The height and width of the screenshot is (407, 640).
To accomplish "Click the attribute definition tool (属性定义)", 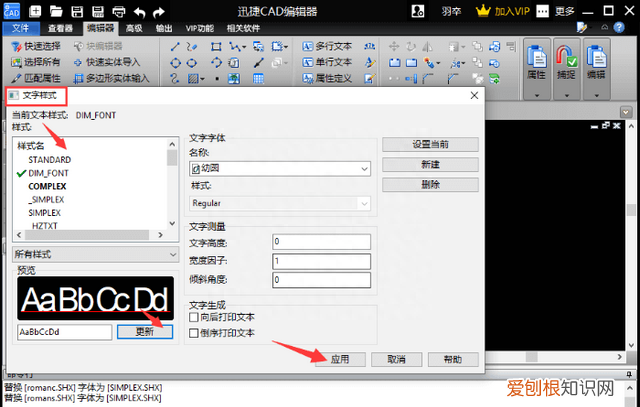I will 325,77.
